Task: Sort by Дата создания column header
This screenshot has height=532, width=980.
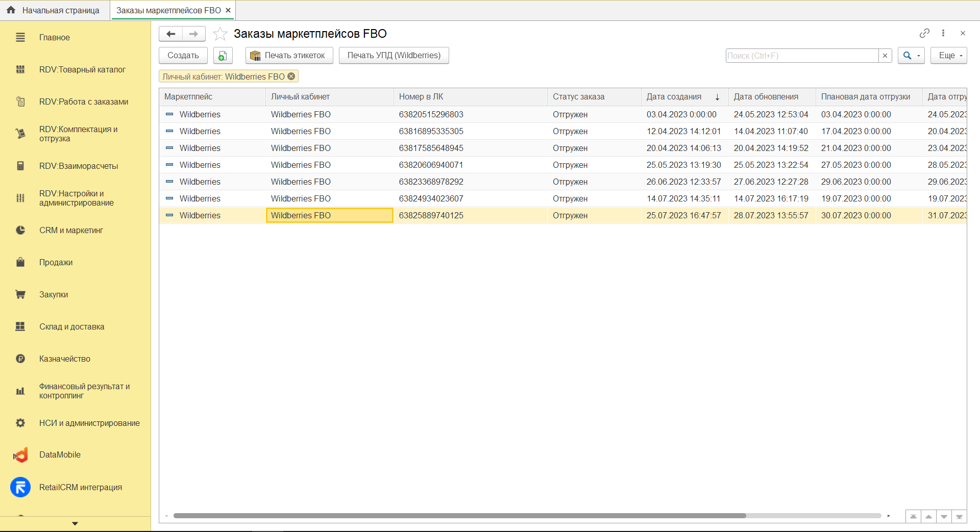Action: click(x=674, y=97)
